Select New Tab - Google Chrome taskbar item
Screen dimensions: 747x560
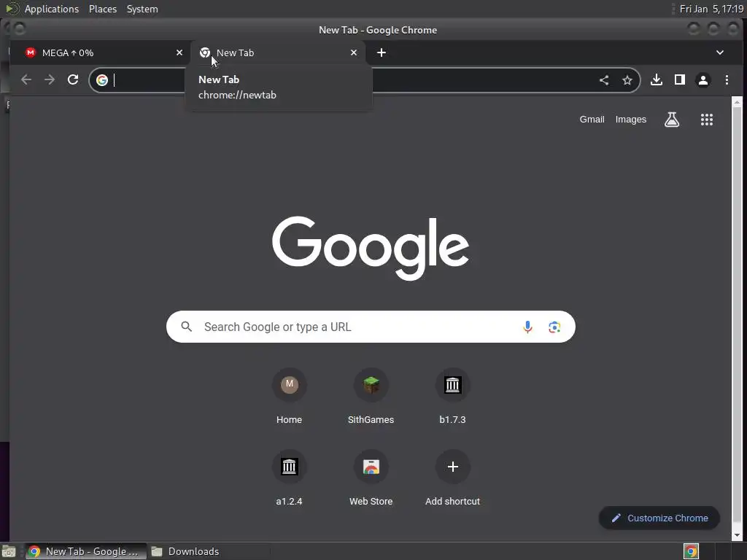click(86, 551)
